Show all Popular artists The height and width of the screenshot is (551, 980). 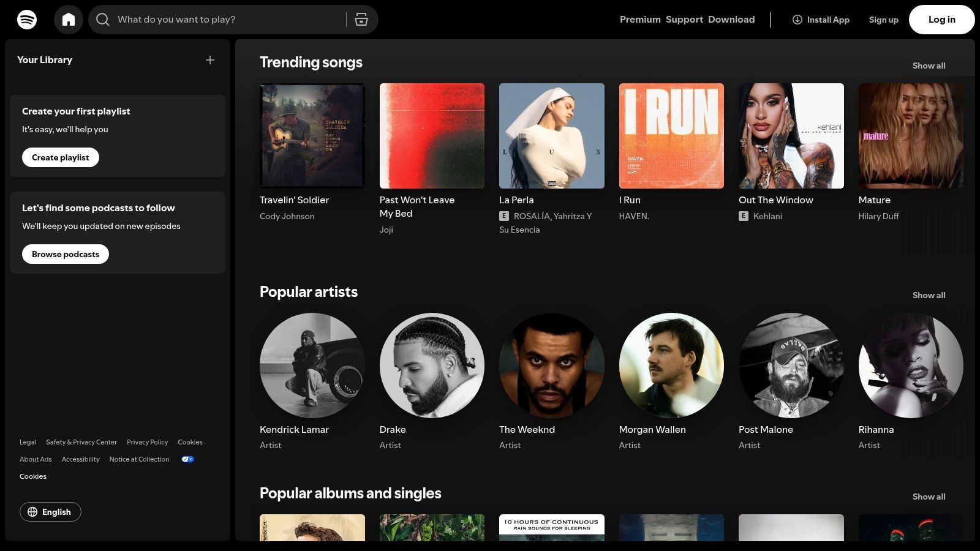[x=929, y=295]
